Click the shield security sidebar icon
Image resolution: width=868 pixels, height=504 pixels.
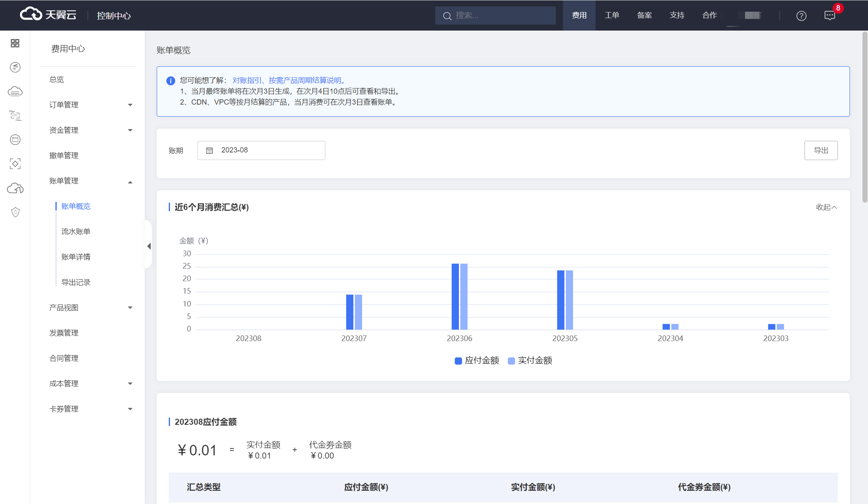pos(15,212)
